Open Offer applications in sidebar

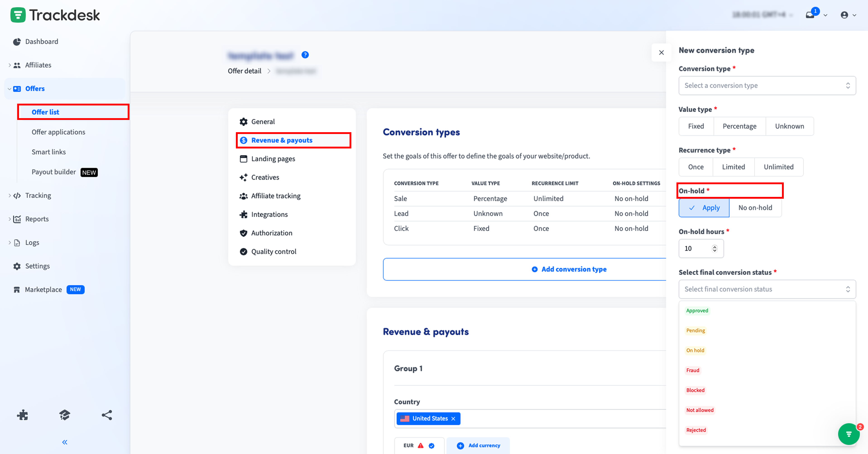[58, 132]
